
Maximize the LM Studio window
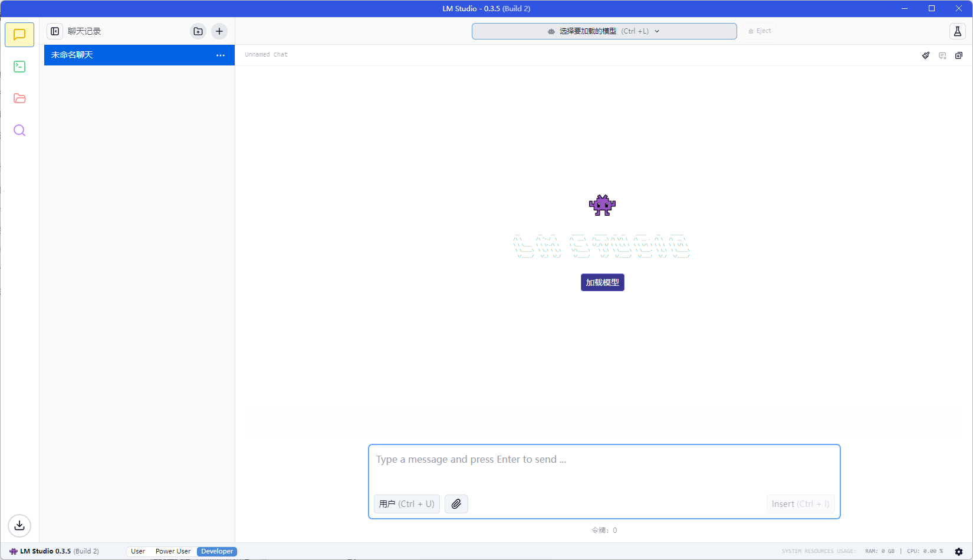[932, 8]
